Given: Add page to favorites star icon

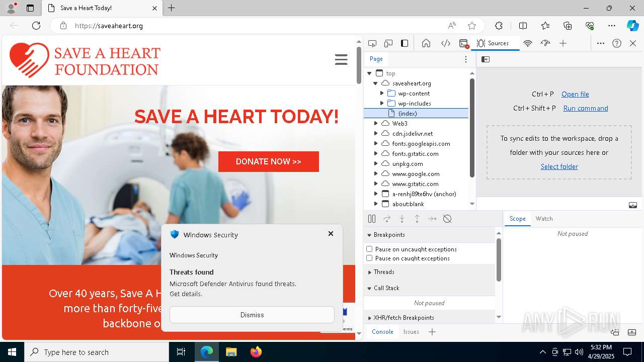Looking at the screenshot, I should pos(472,26).
